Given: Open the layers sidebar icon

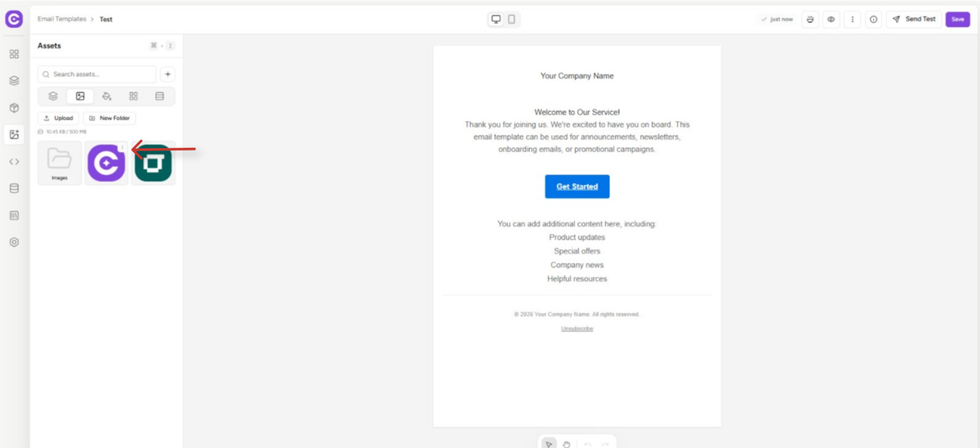Looking at the screenshot, I should tap(14, 81).
